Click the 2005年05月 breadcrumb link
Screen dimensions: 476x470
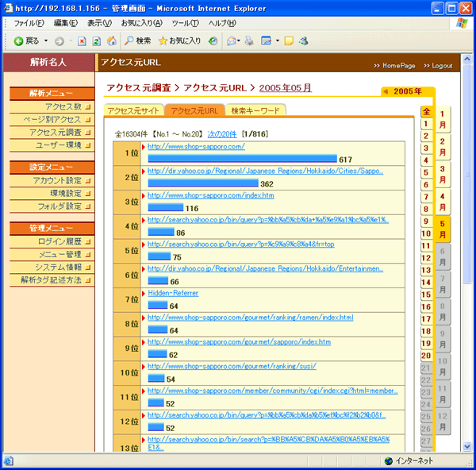coord(286,88)
